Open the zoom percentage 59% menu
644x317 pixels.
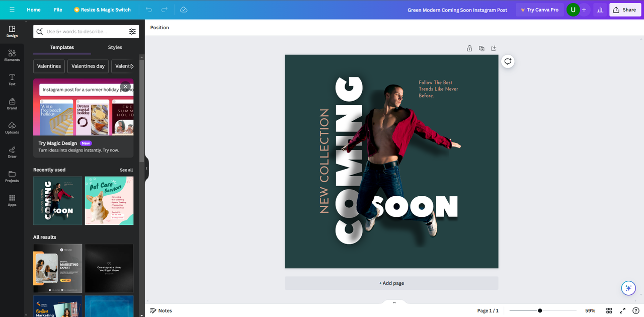pyautogui.click(x=590, y=310)
